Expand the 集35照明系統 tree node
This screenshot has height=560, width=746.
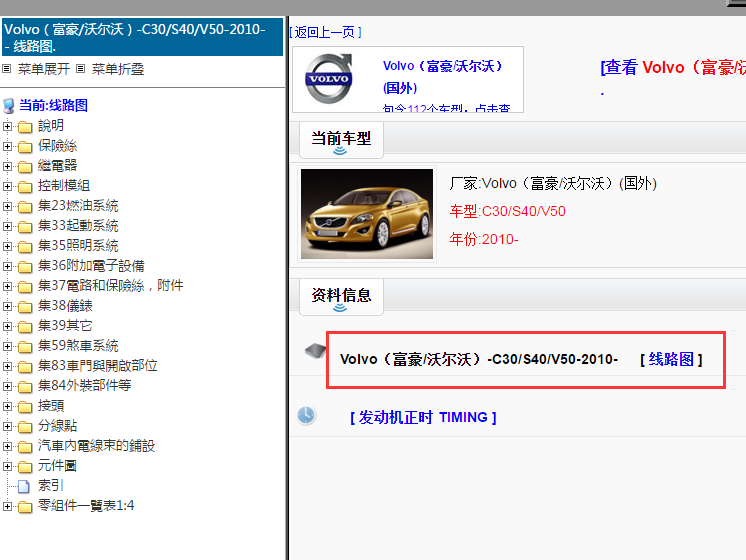(x=7, y=246)
